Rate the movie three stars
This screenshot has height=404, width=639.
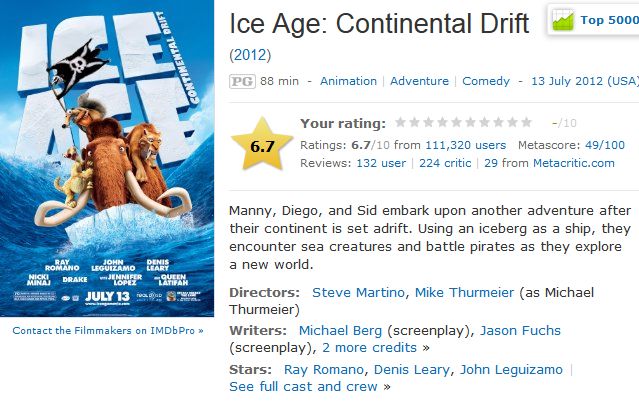[x=428, y=123]
